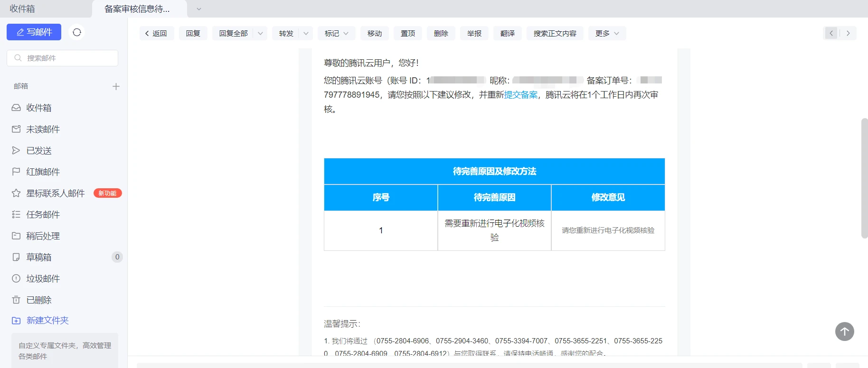
Task: Go to the next email arrow
Action: 848,33
